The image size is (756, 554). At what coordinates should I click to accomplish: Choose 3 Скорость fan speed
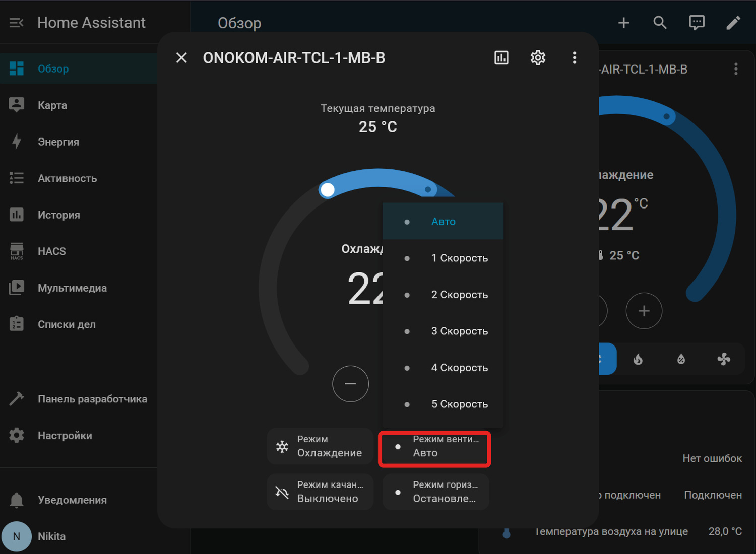(459, 331)
